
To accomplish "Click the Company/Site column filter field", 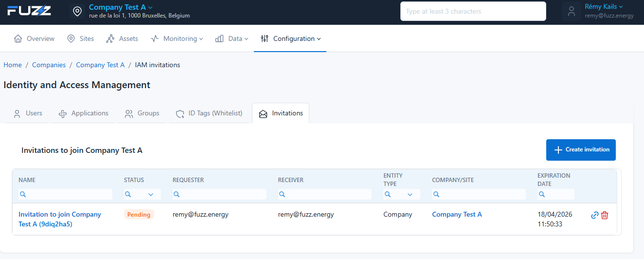I will click(x=479, y=194).
